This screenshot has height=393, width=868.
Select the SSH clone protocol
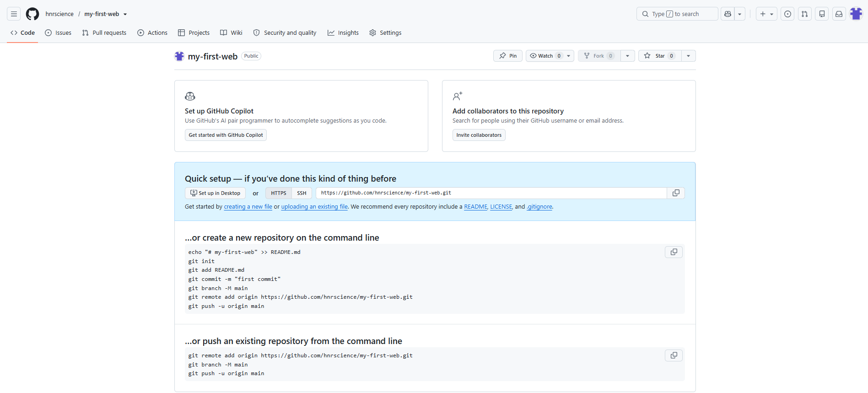(302, 193)
